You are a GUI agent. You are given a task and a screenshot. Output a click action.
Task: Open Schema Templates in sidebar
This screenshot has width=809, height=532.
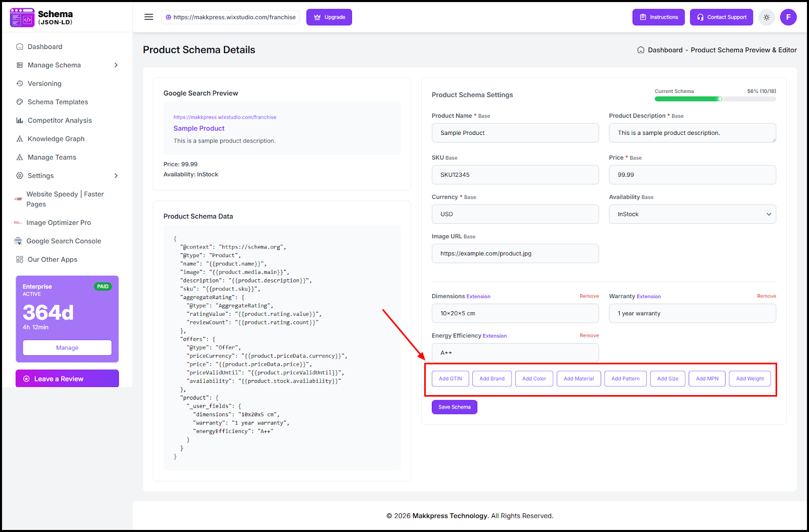[x=58, y=102]
